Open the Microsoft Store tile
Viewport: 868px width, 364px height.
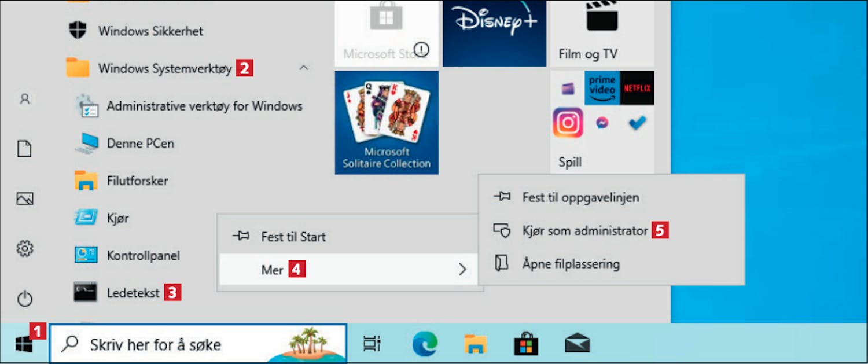[x=387, y=33]
